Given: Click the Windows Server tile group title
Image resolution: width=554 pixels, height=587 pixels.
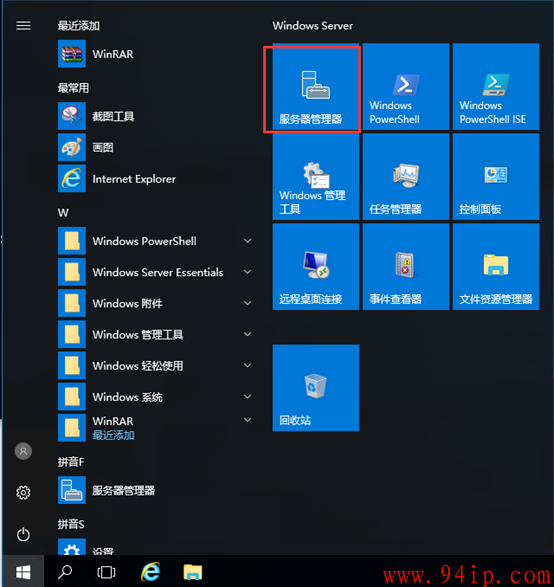Looking at the screenshot, I should (313, 26).
